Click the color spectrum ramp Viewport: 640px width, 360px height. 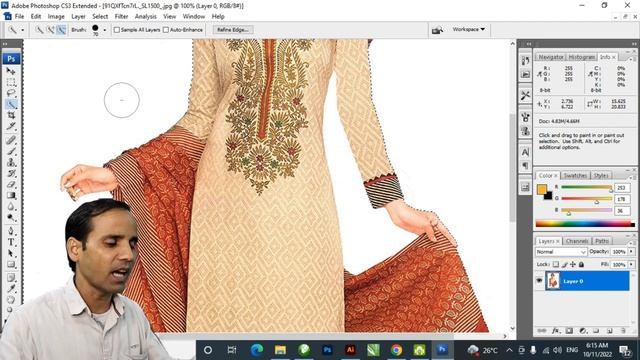[585, 223]
